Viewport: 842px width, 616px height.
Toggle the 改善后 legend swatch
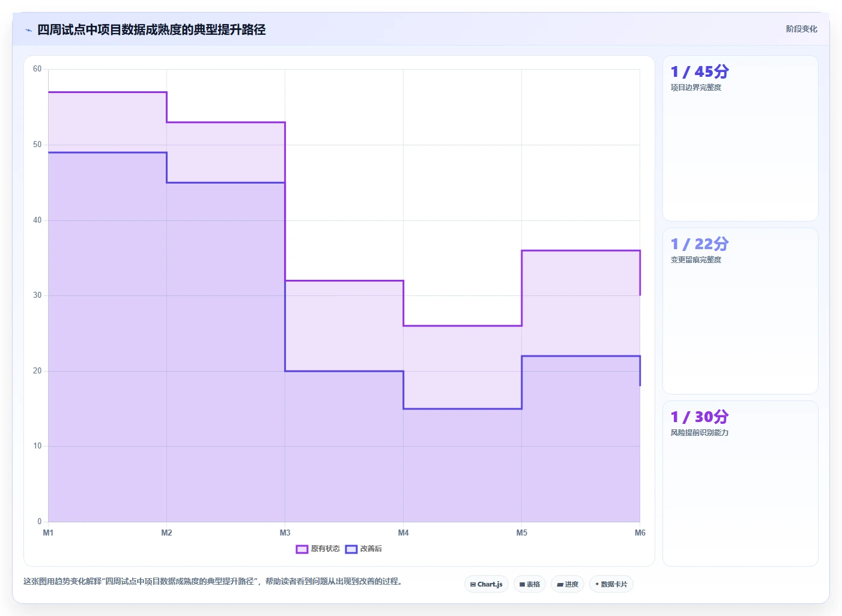[x=351, y=549]
